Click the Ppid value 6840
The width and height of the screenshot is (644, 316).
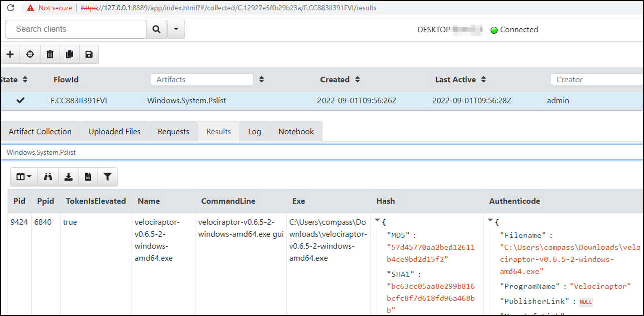click(43, 222)
